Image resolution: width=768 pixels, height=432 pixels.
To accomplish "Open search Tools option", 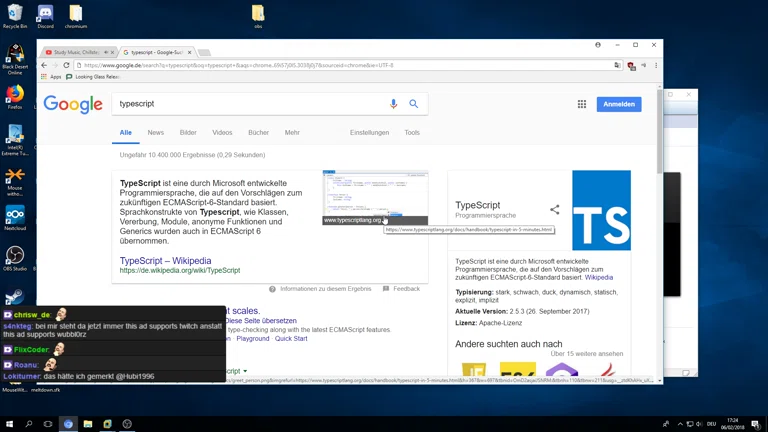I will [412, 133].
